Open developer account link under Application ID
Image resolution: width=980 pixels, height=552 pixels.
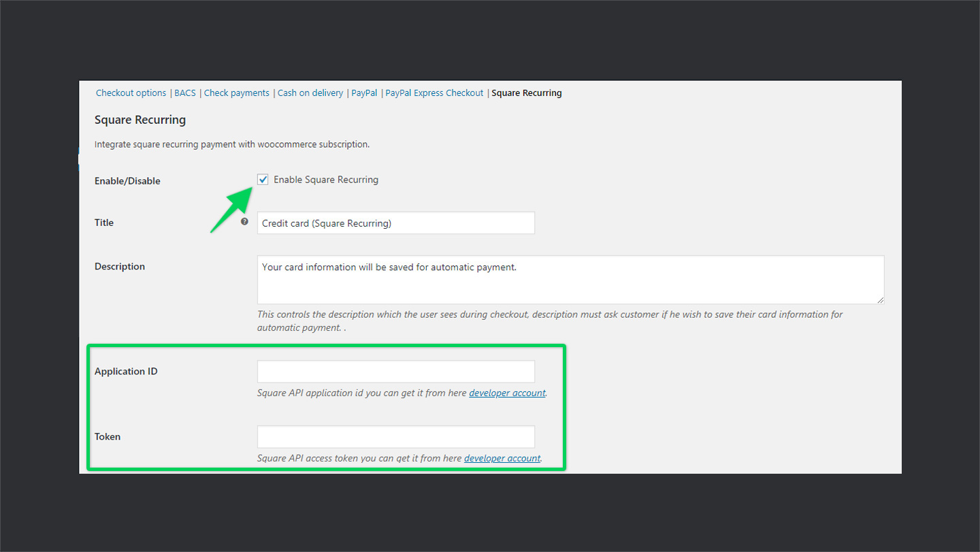click(x=507, y=393)
